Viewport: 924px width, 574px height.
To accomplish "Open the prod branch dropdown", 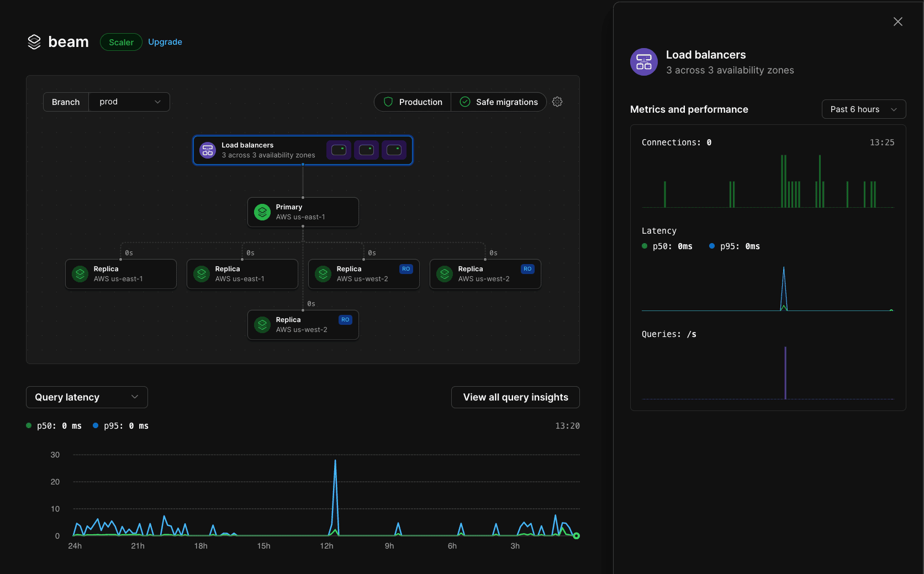I will click(x=129, y=102).
